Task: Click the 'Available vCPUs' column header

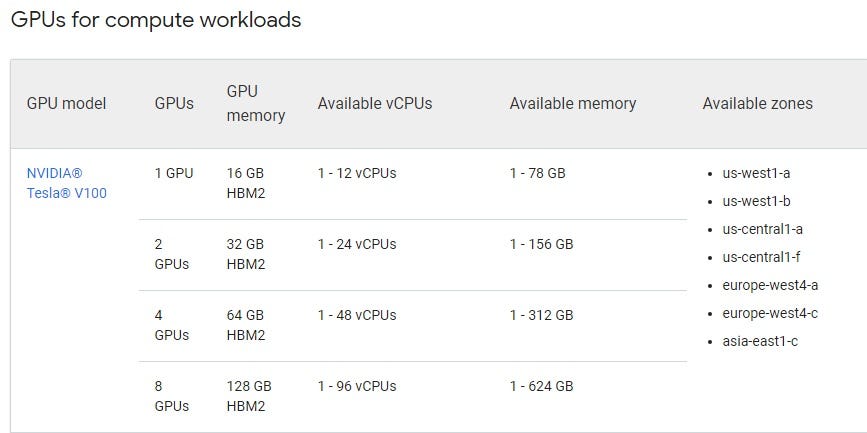Action: click(x=374, y=103)
